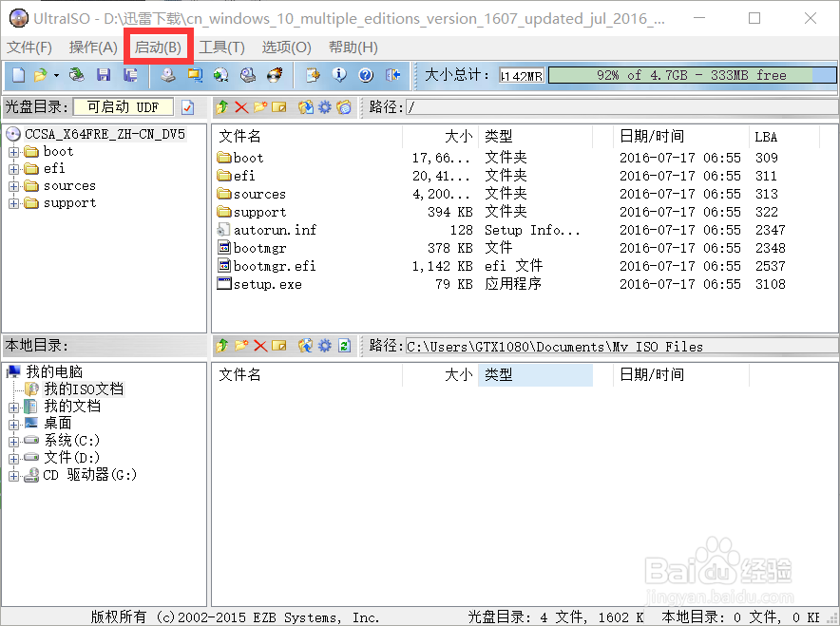Open the 启动(B) menu
This screenshot has width=840, height=626.
(158, 47)
